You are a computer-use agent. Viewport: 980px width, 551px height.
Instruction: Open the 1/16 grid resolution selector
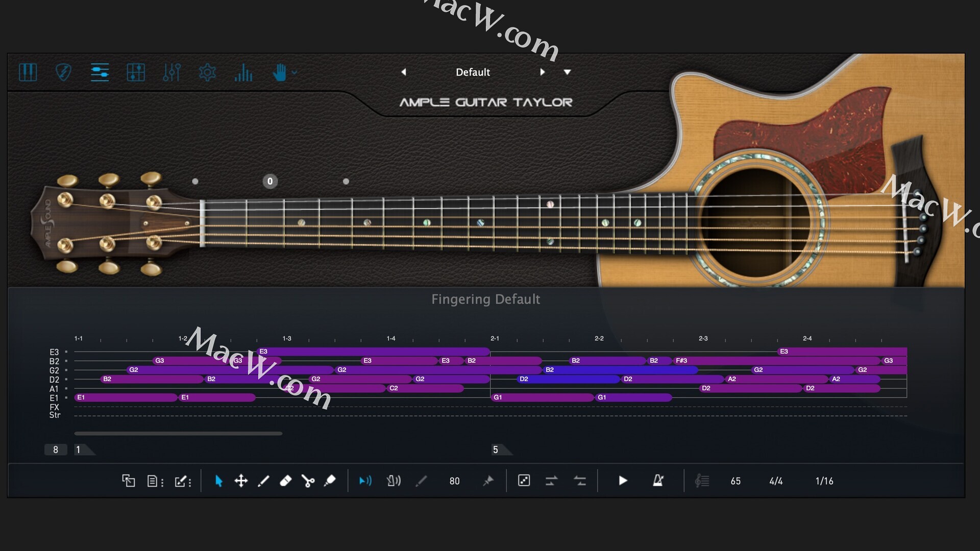tap(824, 481)
